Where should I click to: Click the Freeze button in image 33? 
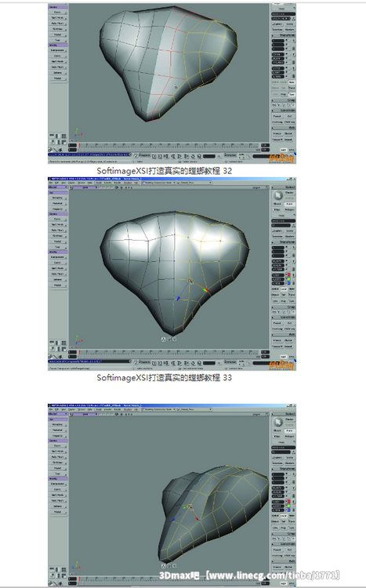(277, 340)
